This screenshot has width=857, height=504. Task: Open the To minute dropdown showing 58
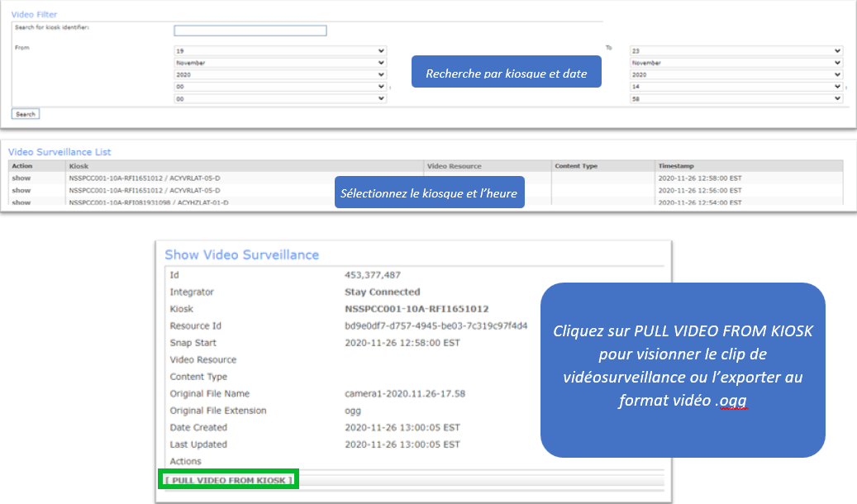pyautogui.click(x=736, y=98)
